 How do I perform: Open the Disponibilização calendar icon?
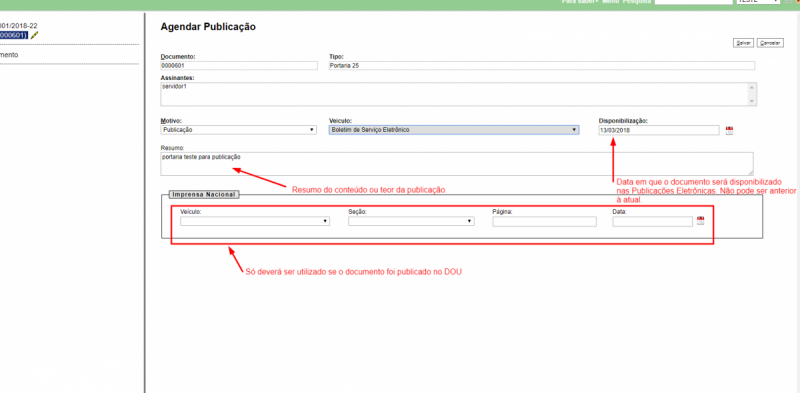tap(729, 131)
